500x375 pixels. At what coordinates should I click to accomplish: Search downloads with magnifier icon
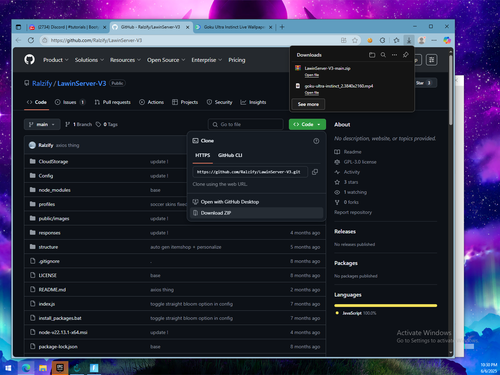383,55
